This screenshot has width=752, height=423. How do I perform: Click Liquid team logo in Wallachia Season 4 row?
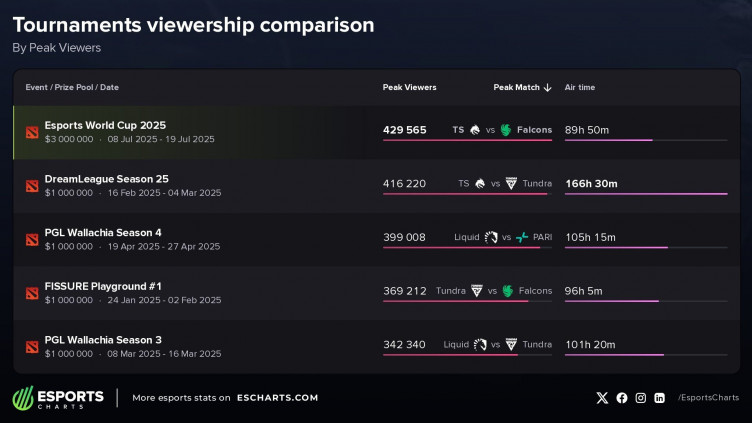pyautogui.click(x=491, y=237)
